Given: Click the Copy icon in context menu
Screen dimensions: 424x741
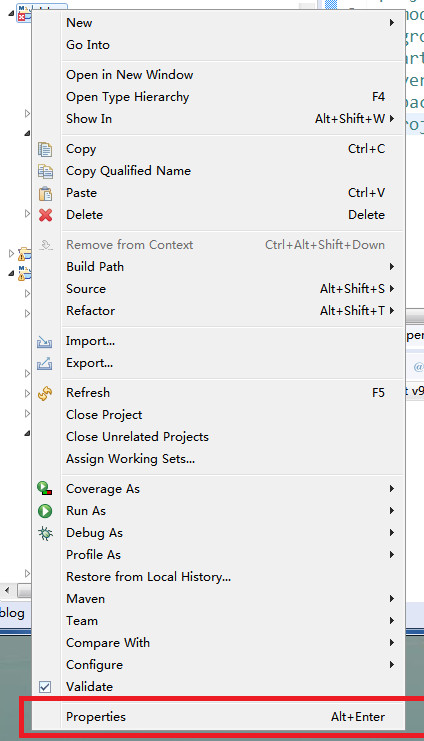Looking at the screenshot, I should (x=45, y=149).
